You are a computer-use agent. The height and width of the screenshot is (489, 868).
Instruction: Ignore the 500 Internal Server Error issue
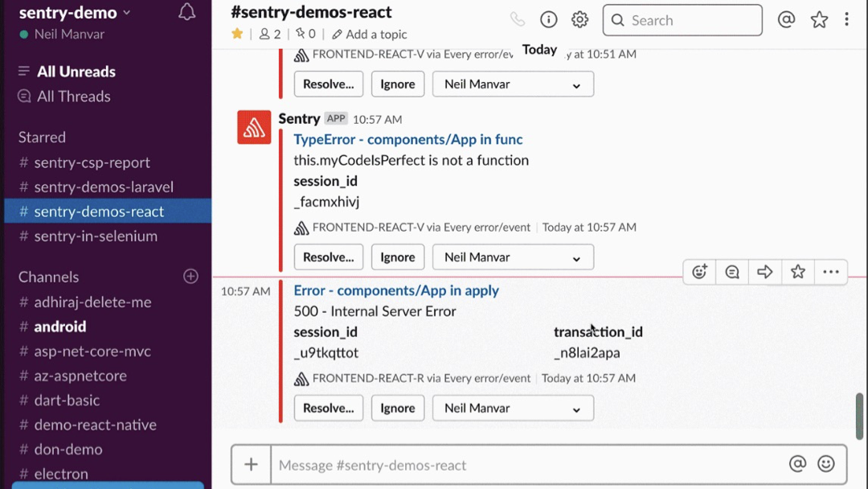[x=398, y=408]
